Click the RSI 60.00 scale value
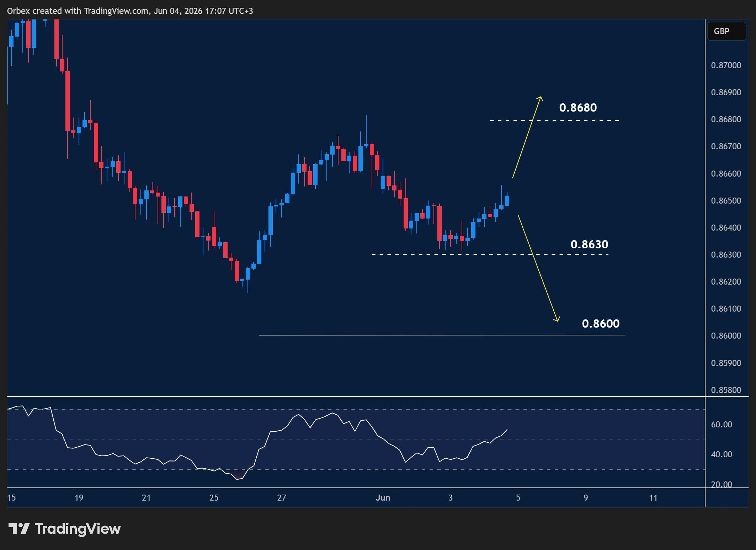 coord(722,425)
